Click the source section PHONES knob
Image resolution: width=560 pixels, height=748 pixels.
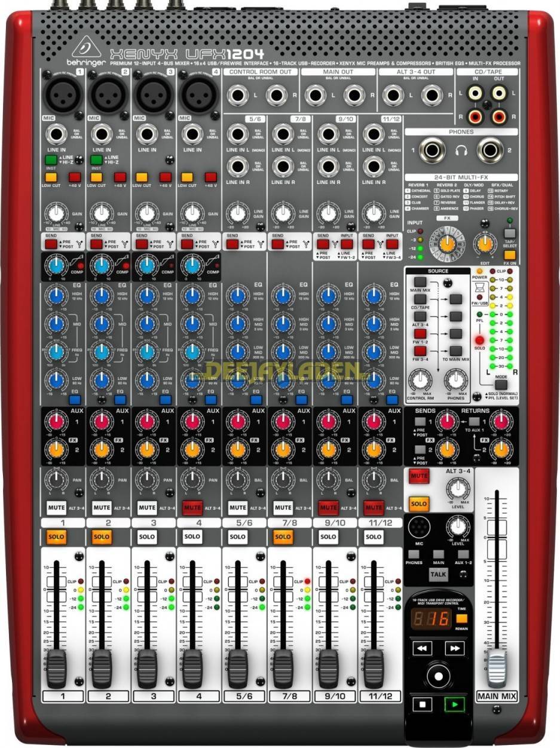click(457, 379)
